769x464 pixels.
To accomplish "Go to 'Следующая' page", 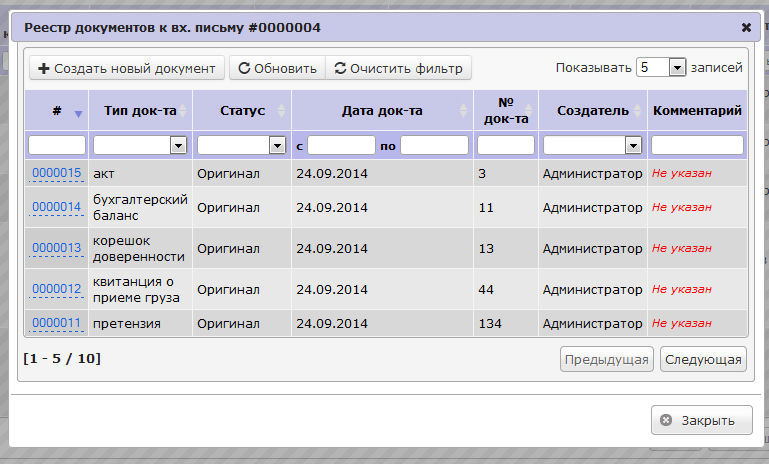I will pyautogui.click(x=703, y=359).
